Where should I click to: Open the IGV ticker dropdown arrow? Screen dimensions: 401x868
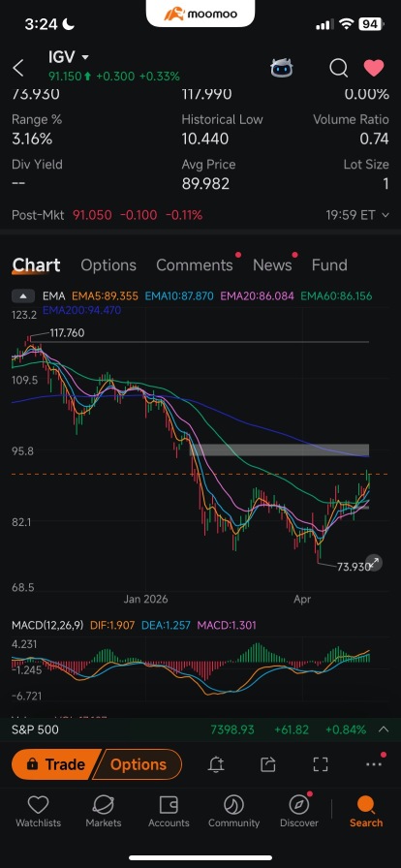coord(85,57)
